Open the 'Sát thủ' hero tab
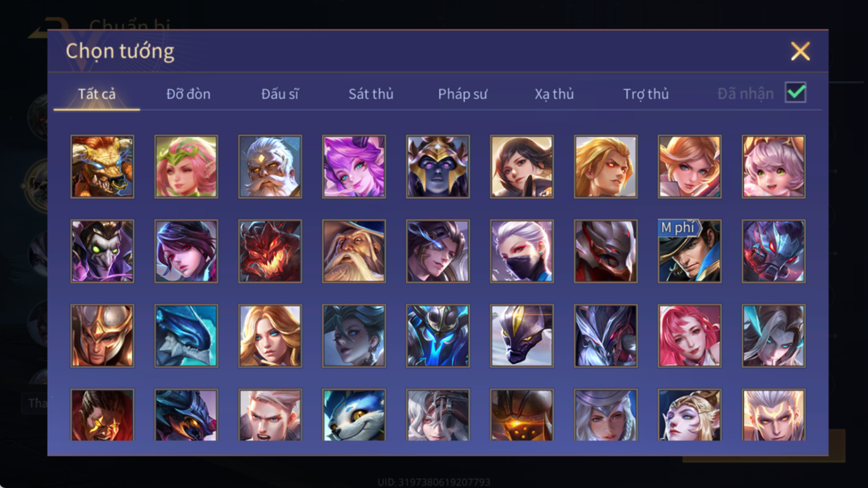 point(371,94)
